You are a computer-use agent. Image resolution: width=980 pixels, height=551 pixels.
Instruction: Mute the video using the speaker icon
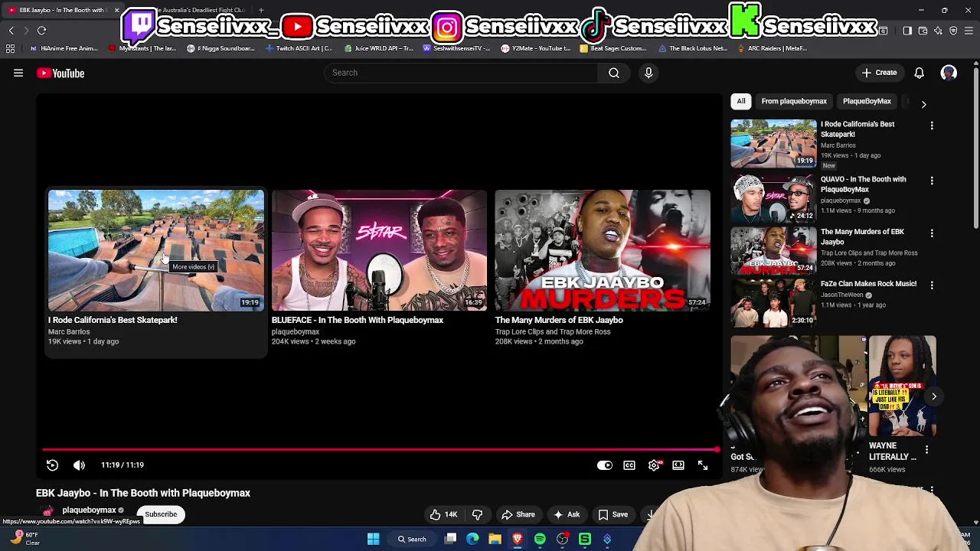pos(79,465)
